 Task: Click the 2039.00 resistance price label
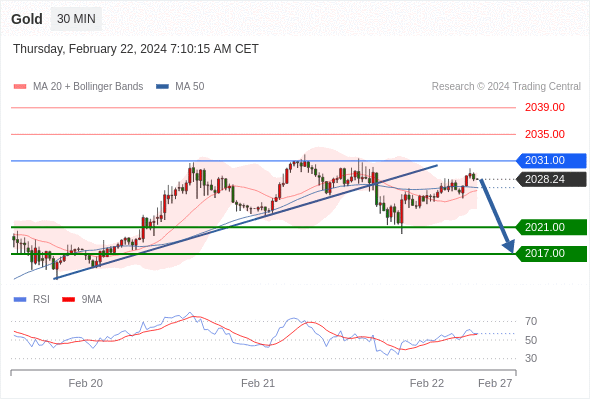(x=545, y=108)
